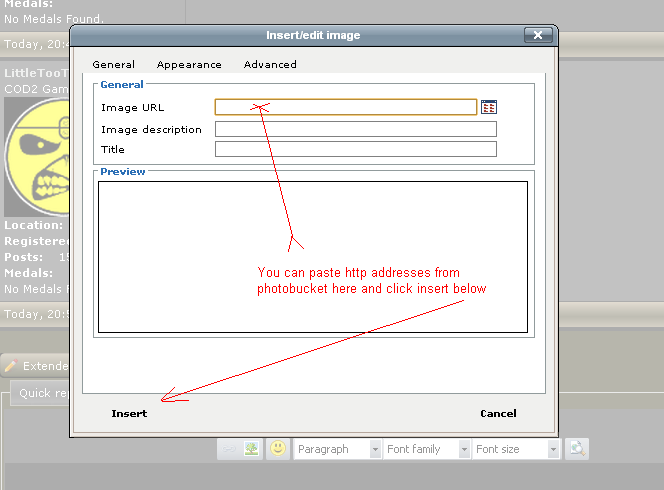Click the 'Image description' label
664x490 pixels.
(x=151, y=130)
